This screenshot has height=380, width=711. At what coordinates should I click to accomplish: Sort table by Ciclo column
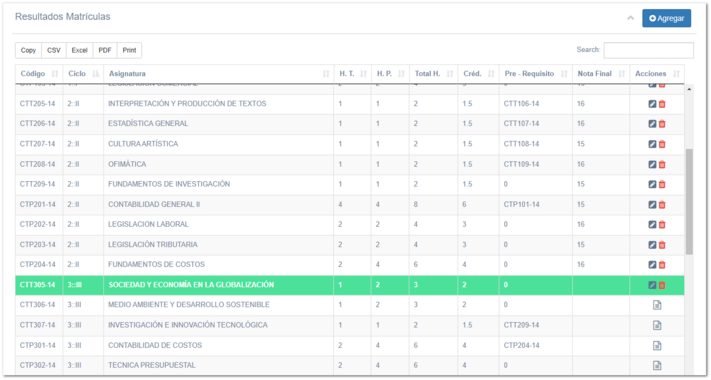pyautogui.click(x=83, y=73)
